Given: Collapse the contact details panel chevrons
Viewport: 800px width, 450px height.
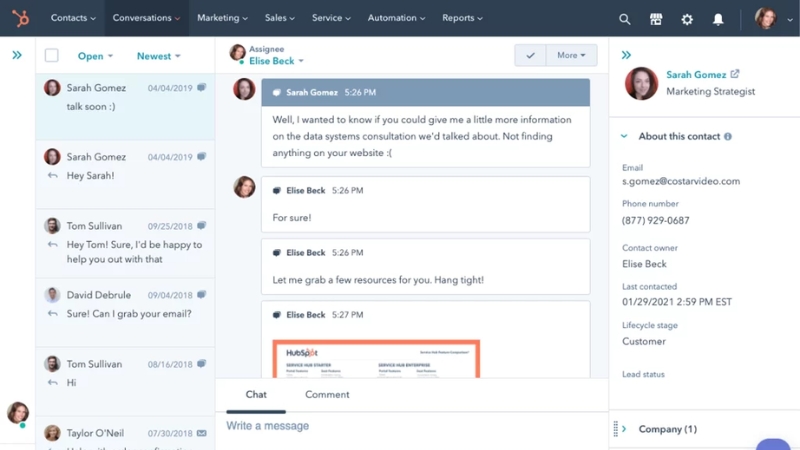Looking at the screenshot, I should coord(626,55).
